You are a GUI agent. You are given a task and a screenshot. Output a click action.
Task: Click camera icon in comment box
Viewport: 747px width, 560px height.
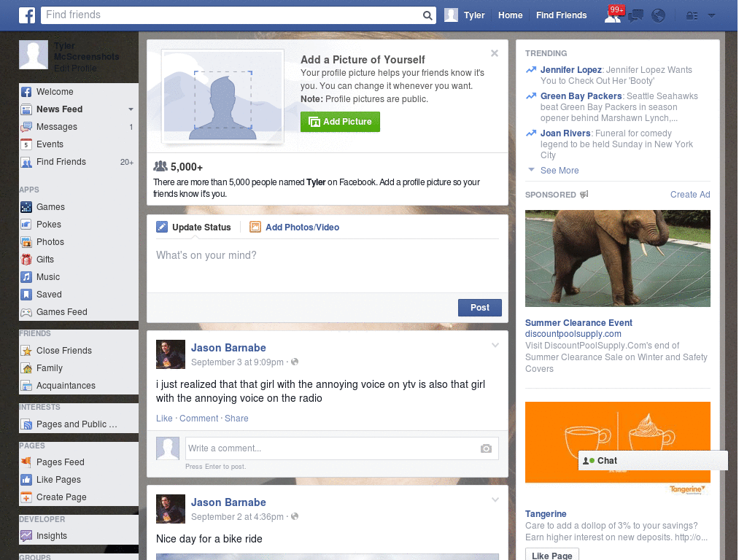pyautogui.click(x=486, y=448)
